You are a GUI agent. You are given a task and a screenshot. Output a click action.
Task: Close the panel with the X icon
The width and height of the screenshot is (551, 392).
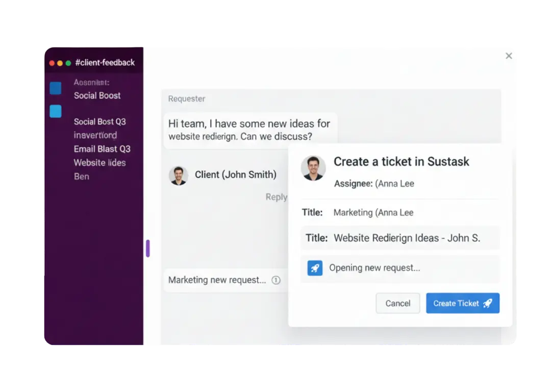(509, 56)
